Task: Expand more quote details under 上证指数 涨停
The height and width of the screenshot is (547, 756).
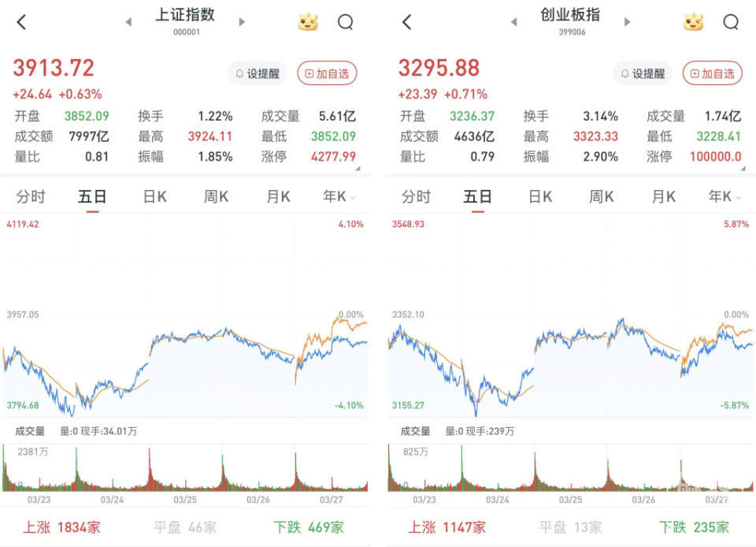Action: coord(358,168)
